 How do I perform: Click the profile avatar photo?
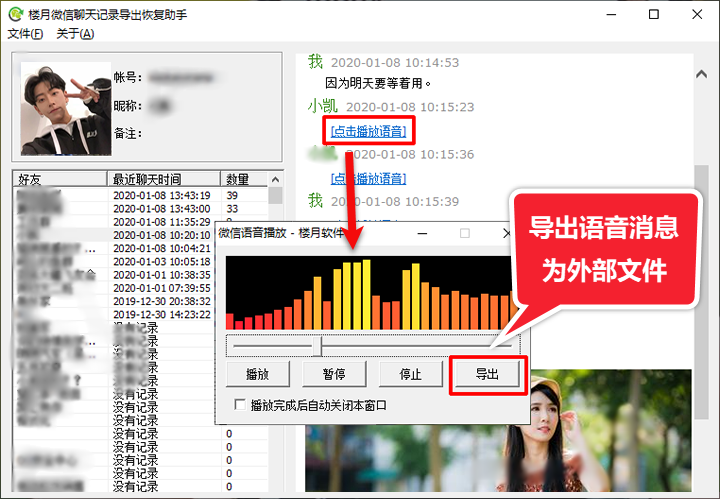click(x=66, y=108)
